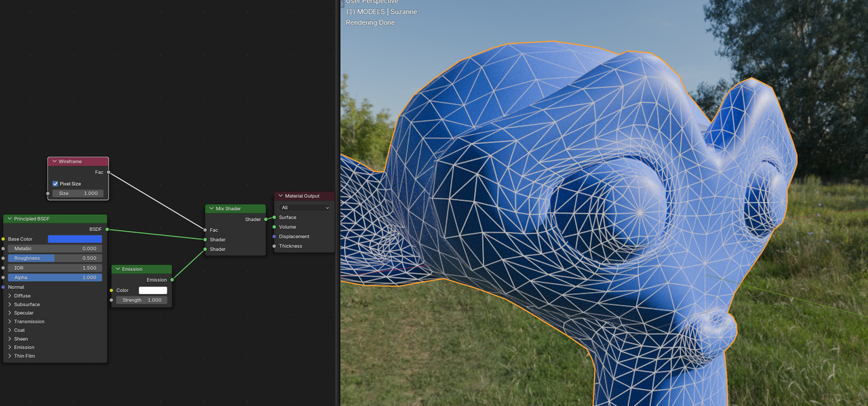Click the "(1) MODELS | Suzanne" viewport text
Screen dimensions: 868x406
pyautogui.click(x=381, y=12)
